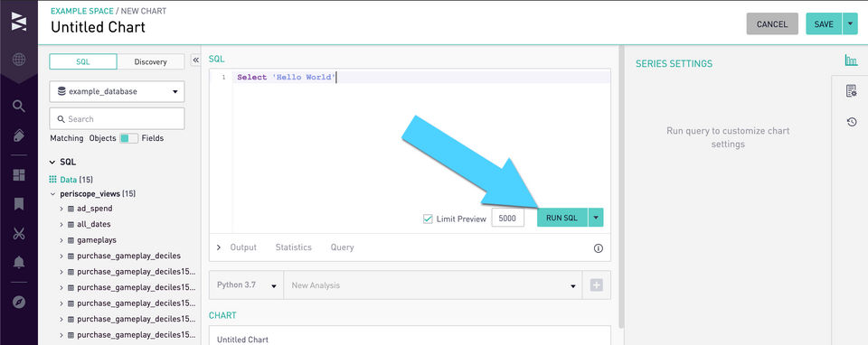Expand the all_dates table
This screenshot has height=345, width=868.
click(61, 225)
